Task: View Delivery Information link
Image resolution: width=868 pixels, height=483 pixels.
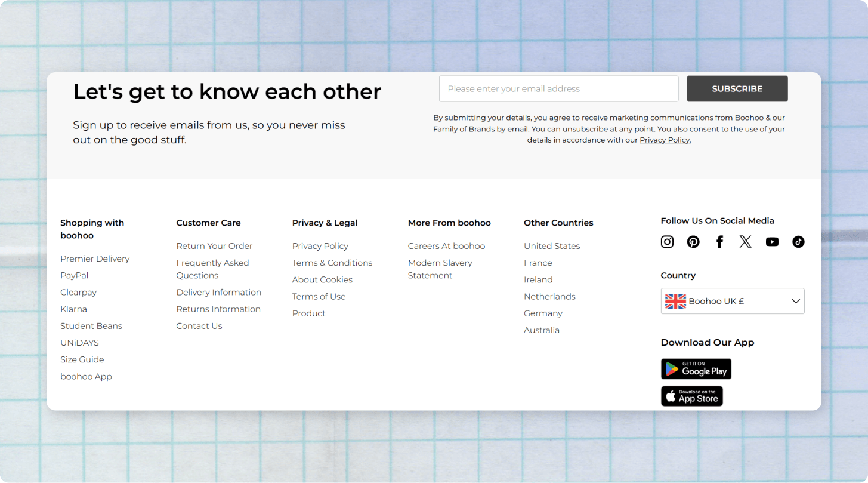Action: [x=219, y=292]
